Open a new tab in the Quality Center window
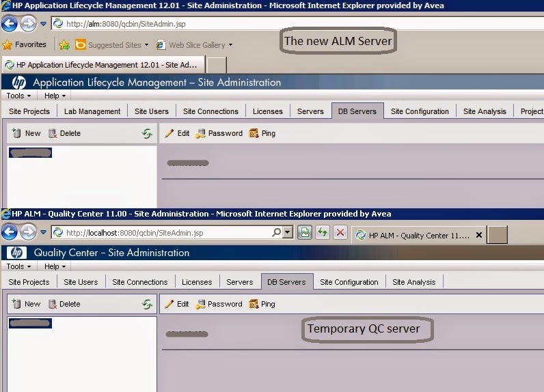 (497, 235)
